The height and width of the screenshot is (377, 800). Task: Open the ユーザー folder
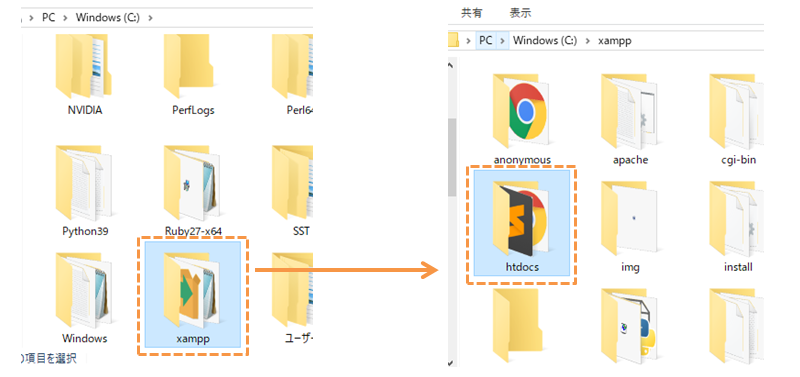293,298
